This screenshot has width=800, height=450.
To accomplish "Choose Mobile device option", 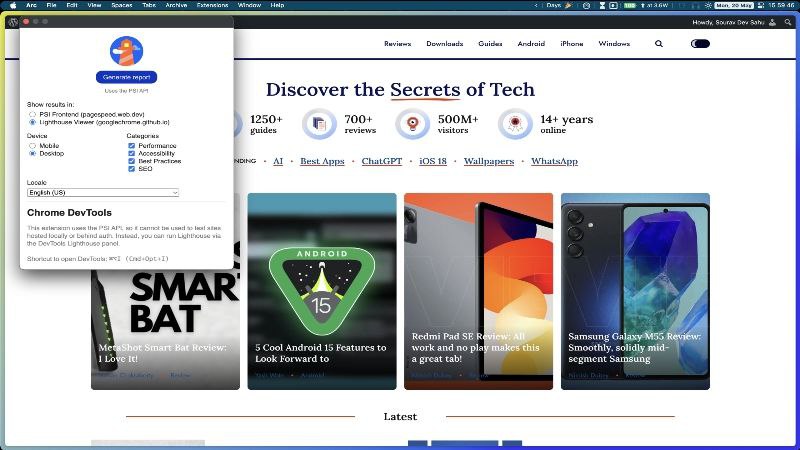I will (x=33, y=146).
